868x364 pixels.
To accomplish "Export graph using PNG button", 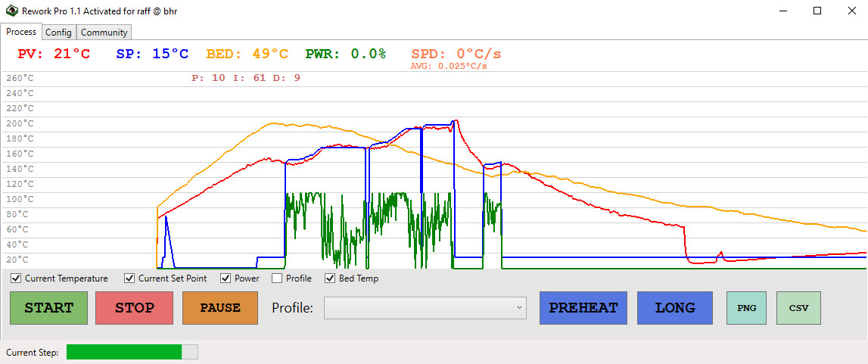I will coord(748,308).
